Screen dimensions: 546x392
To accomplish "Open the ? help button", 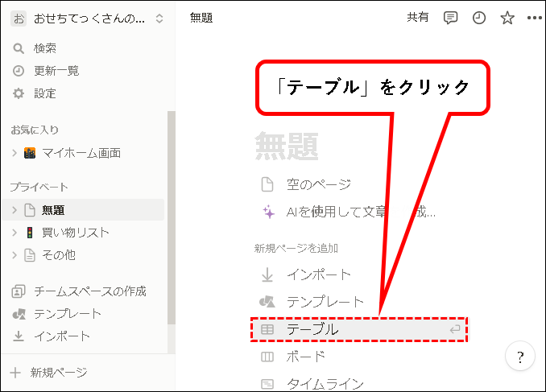I will click(x=520, y=357).
